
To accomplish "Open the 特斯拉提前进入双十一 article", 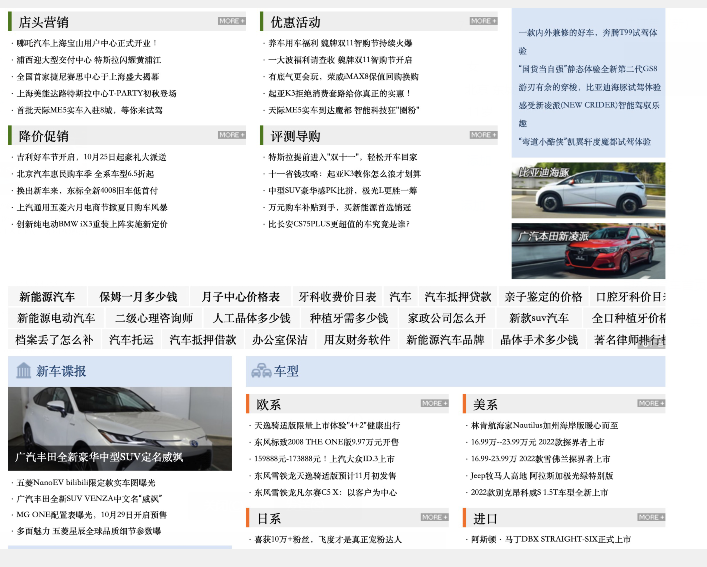I will tap(343, 157).
